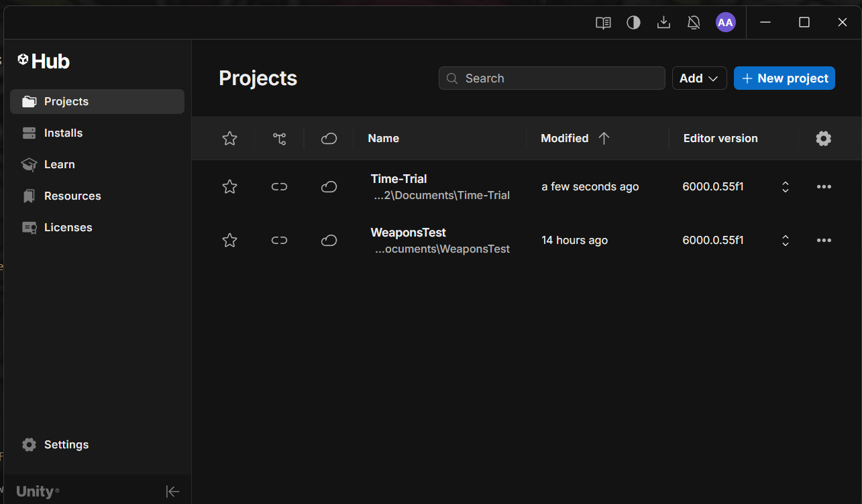Click the muted notifications bell icon
The width and height of the screenshot is (862, 504).
pyautogui.click(x=694, y=23)
